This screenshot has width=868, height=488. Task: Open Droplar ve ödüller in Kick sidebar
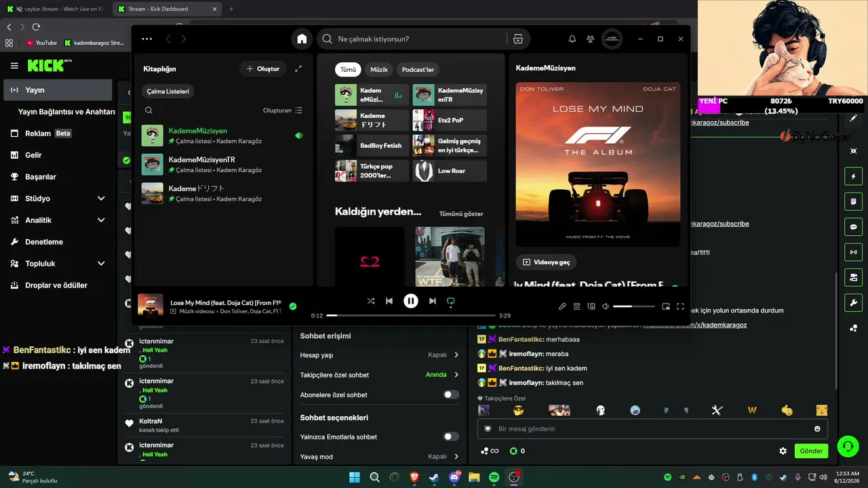[x=58, y=285]
